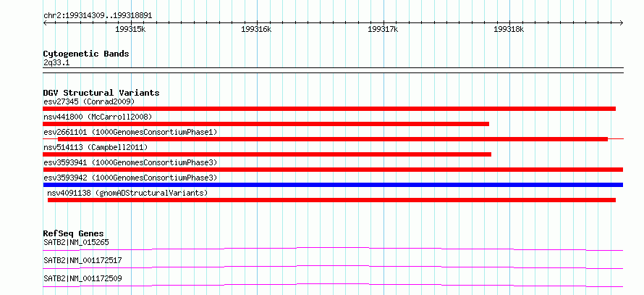Click the blue bar for esv3593942
This screenshot has height=295, width=644.
(333, 185)
